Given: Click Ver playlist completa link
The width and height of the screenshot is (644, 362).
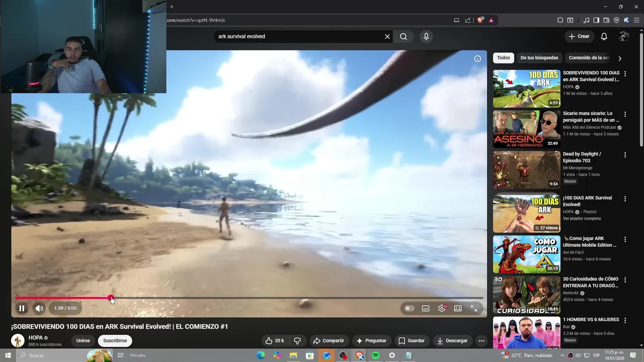Looking at the screenshot, I should click(x=582, y=218).
